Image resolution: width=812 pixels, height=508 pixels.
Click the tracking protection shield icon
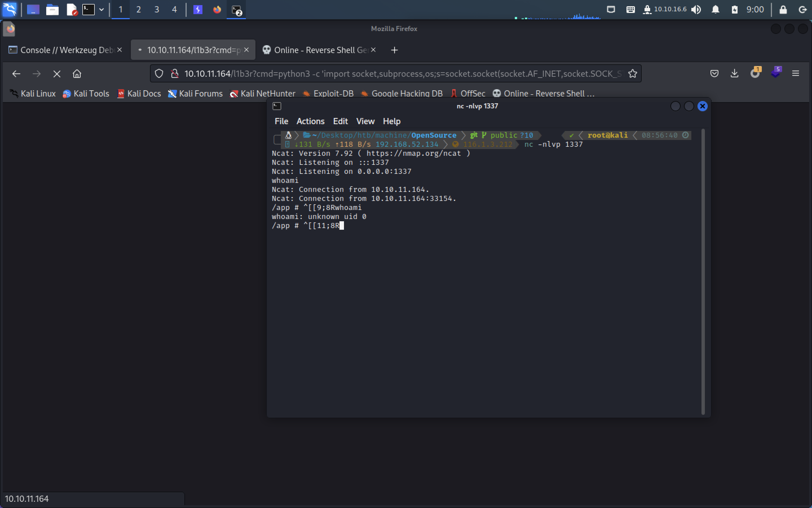click(159, 74)
